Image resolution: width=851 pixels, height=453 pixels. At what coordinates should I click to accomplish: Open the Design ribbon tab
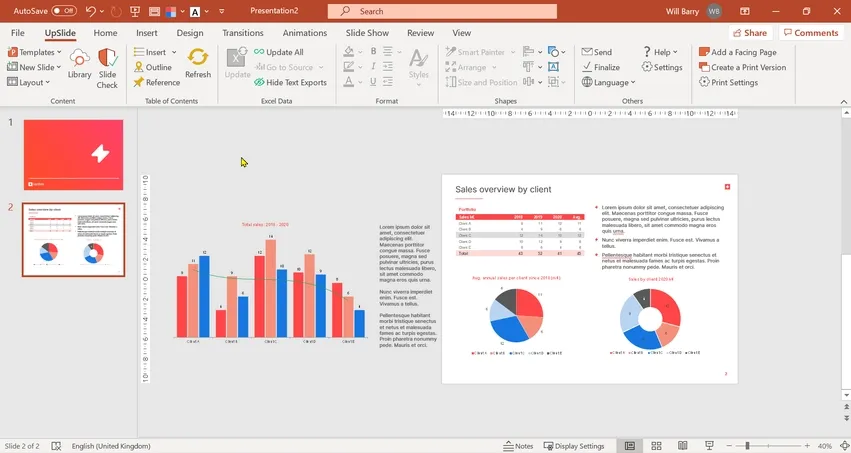pos(190,33)
